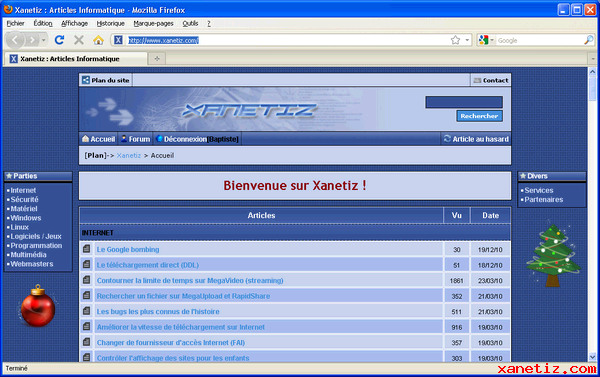The image size is (600, 377).
Task: Open article Changer de fournisseur d'accès Internet
Action: point(171,343)
